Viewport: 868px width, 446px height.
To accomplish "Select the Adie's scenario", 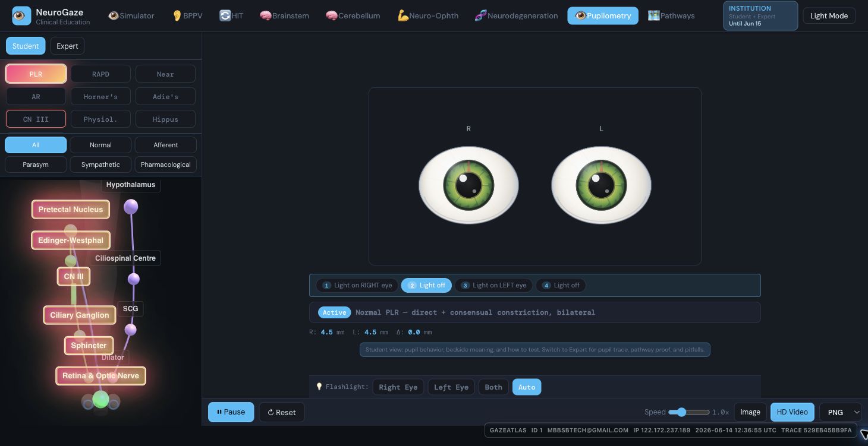I will [x=165, y=97].
